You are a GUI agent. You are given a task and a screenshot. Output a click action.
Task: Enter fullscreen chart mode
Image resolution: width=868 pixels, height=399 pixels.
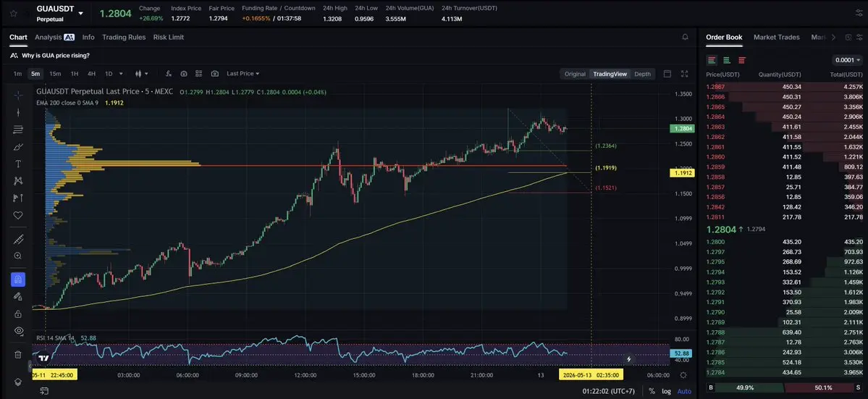coord(684,74)
